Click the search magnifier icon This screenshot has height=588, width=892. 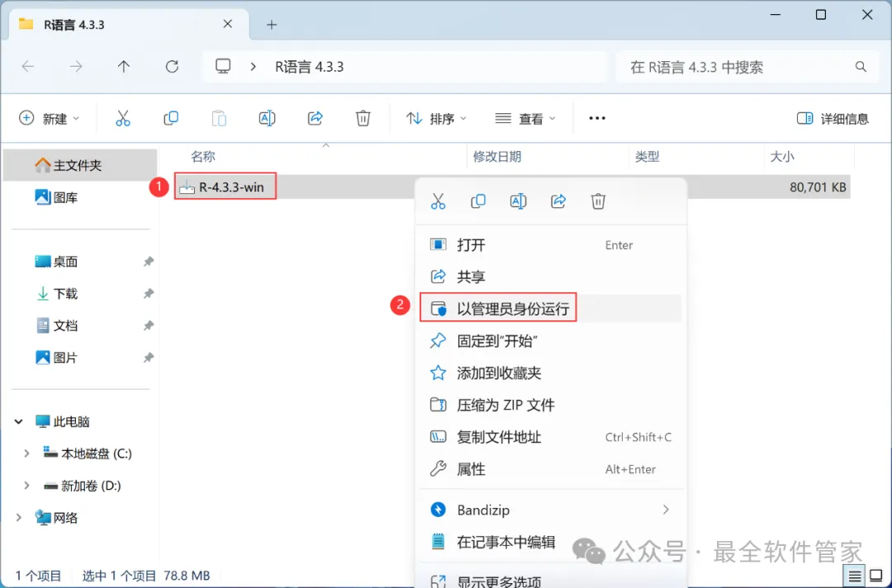[x=861, y=67]
